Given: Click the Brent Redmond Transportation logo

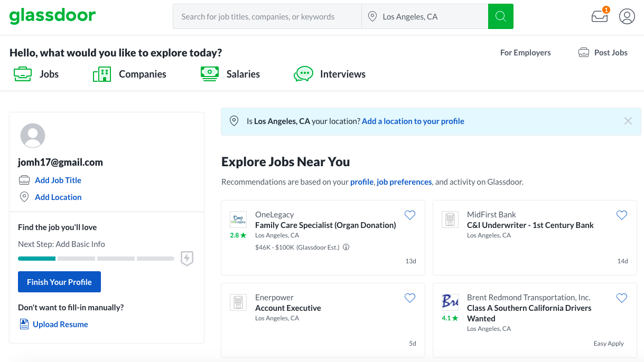Looking at the screenshot, I should pyautogui.click(x=450, y=302).
